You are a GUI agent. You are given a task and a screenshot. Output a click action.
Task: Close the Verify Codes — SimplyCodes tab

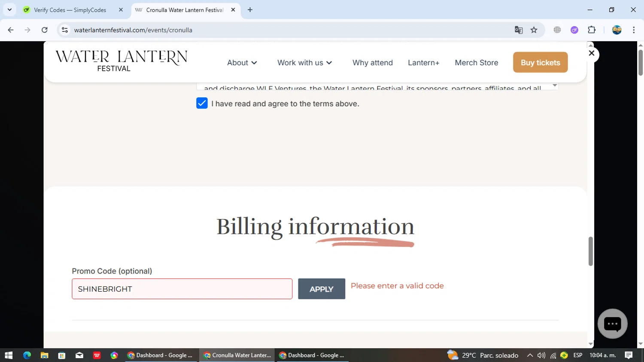121,10
